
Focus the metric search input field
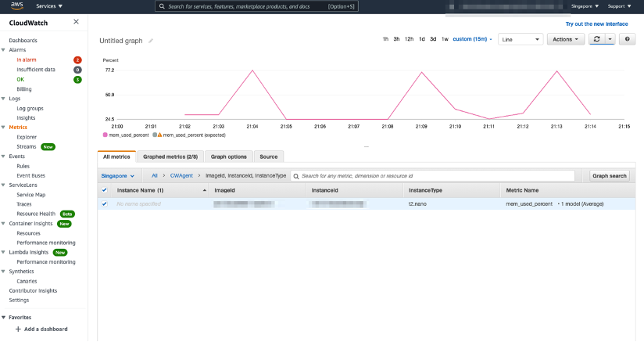pos(432,176)
